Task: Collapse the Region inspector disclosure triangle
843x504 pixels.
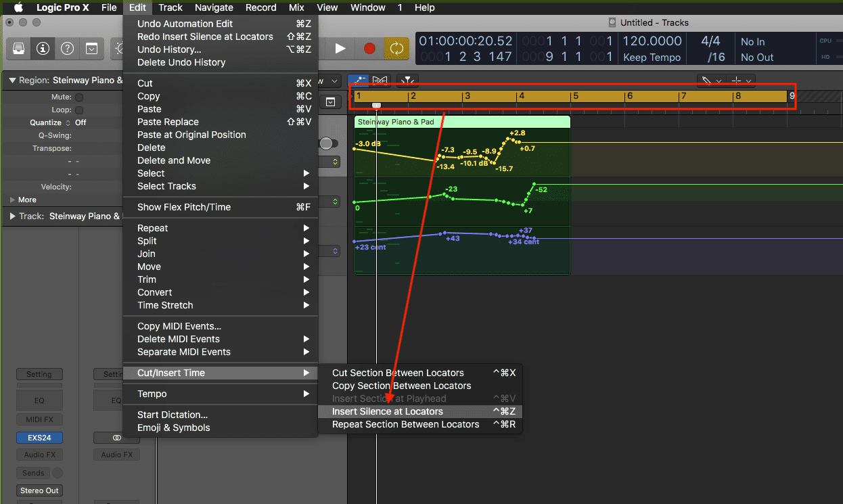Action: 12,81
